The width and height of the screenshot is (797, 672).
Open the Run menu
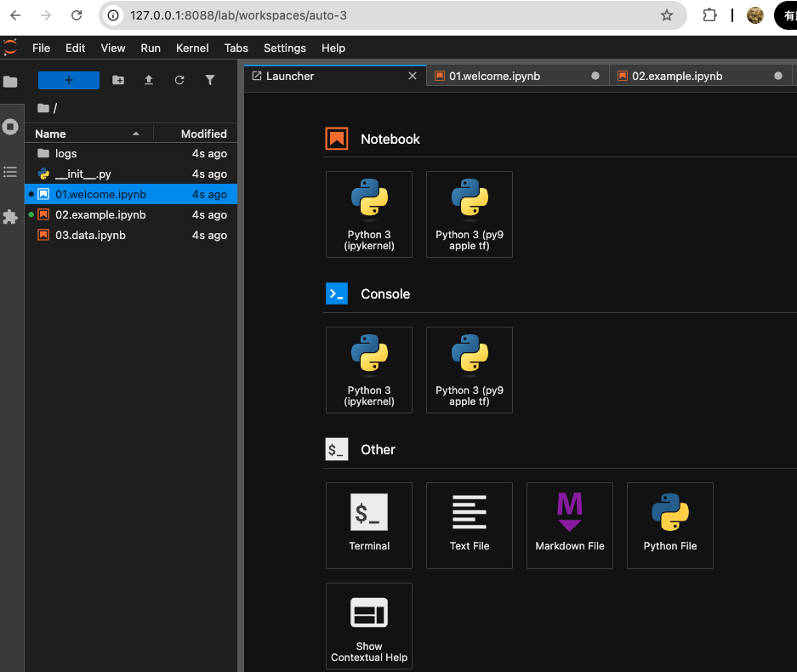(x=151, y=48)
